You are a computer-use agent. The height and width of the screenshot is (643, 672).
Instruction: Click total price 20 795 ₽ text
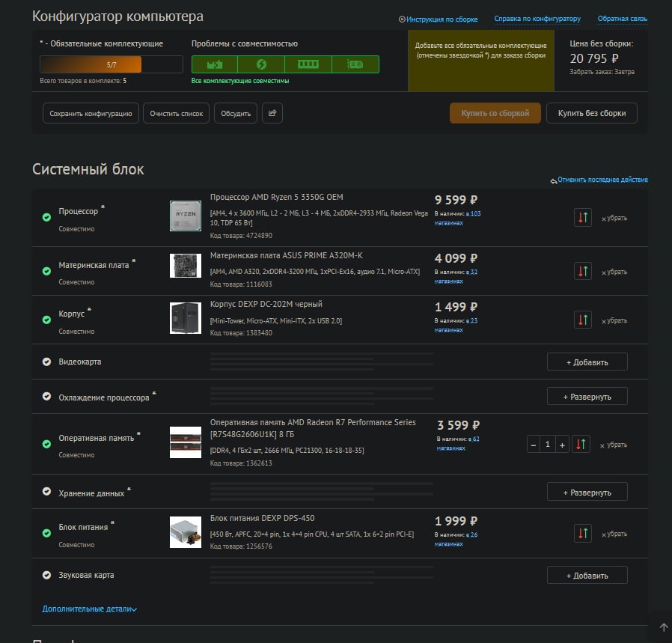click(x=594, y=58)
